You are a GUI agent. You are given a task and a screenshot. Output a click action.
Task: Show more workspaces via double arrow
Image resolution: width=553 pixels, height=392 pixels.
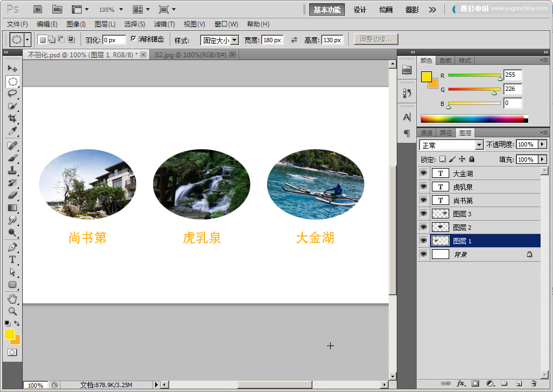click(x=432, y=10)
